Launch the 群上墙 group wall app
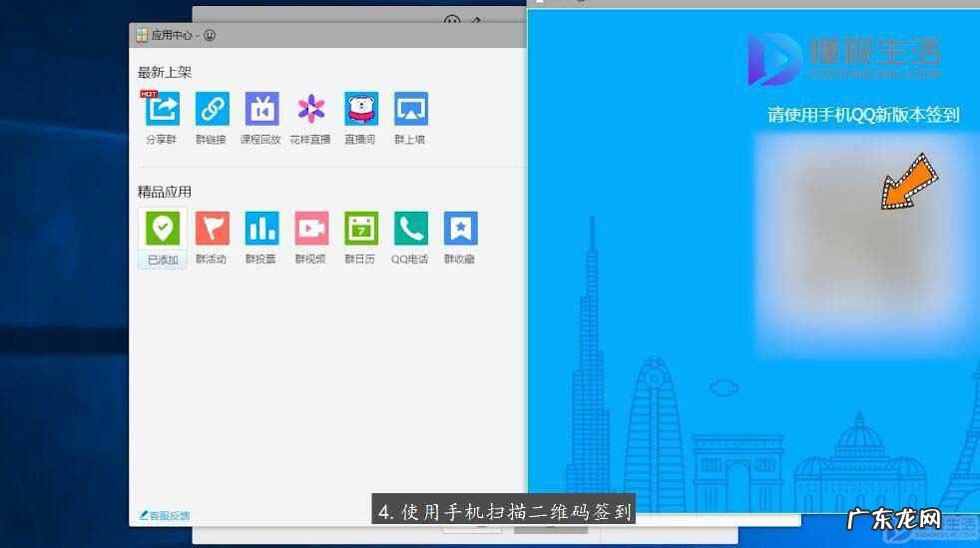The width and height of the screenshot is (980, 548). [410, 110]
